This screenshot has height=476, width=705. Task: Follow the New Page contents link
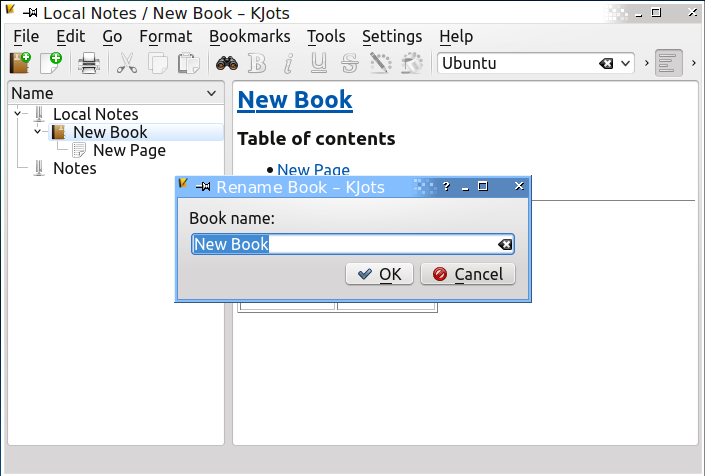313,170
